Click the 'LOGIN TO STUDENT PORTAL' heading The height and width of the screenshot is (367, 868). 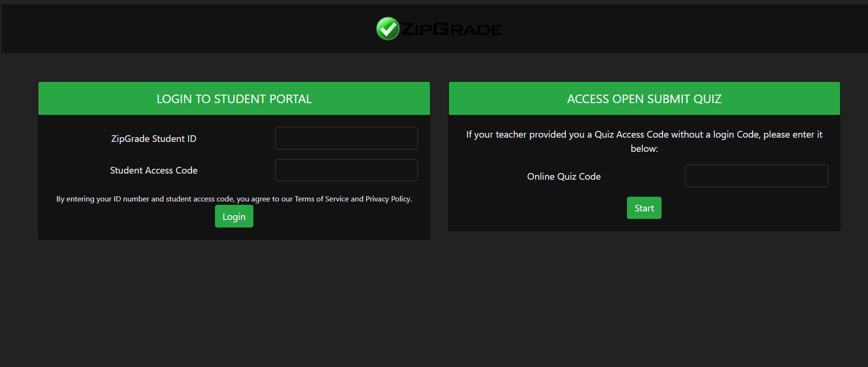pyautogui.click(x=234, y=99)
